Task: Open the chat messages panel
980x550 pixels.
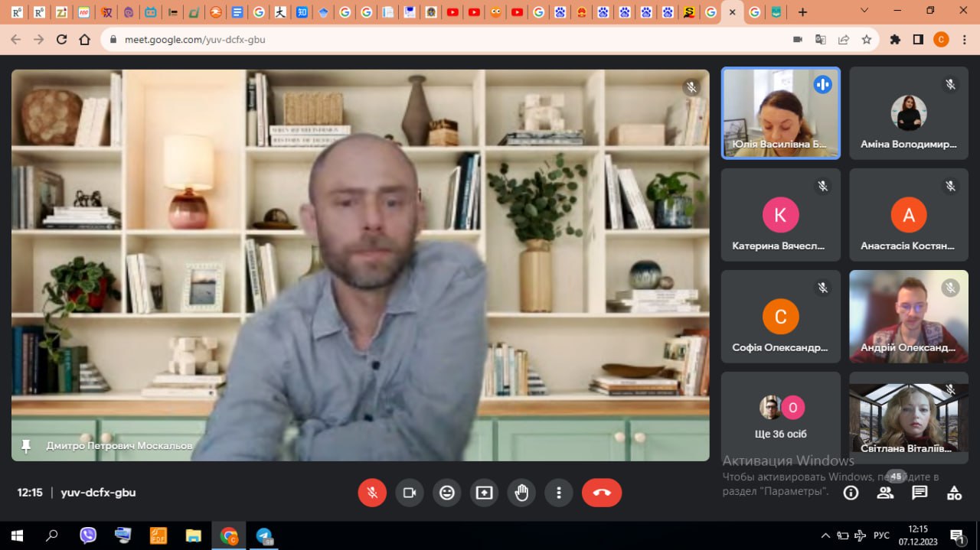Action: tap(920, 493)
